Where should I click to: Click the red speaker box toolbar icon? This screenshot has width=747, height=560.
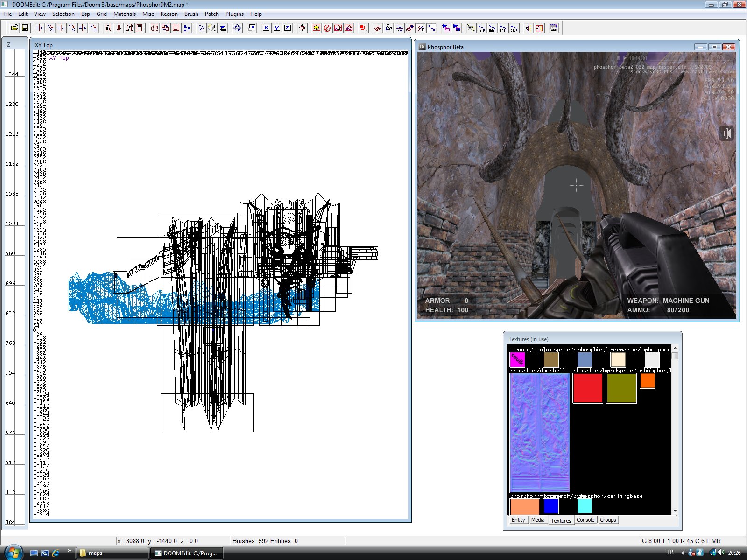tap(539, 28)
